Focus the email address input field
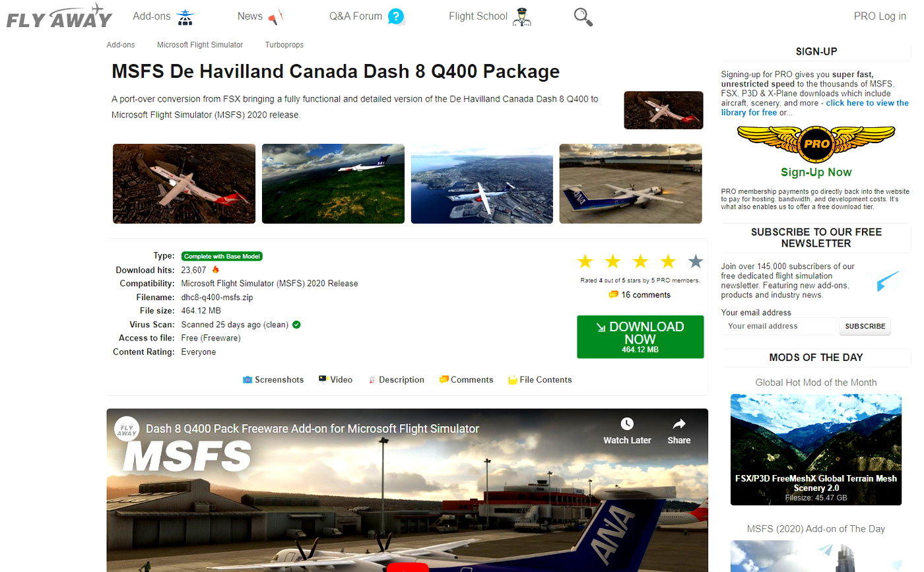The width and height of the screenshot is (924, 572). (x=779, y=327)
